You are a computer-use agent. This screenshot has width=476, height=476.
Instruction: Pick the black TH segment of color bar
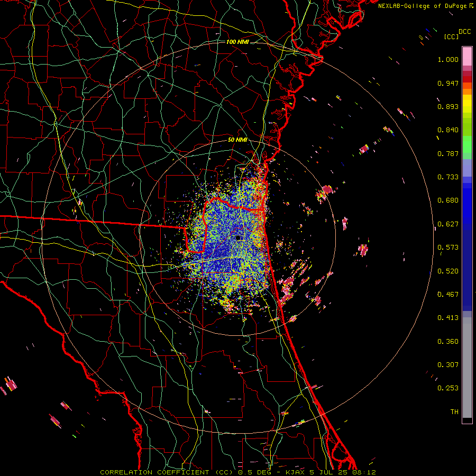point(467,420)
